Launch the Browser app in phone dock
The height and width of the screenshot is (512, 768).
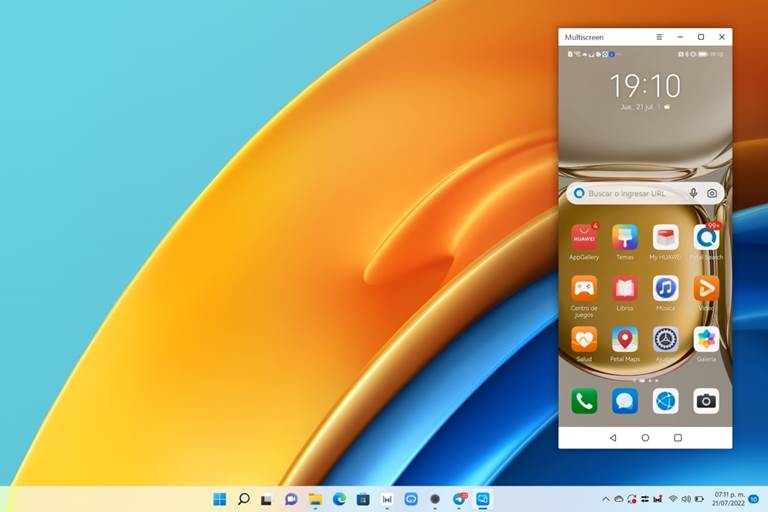(x=665, y=401)
